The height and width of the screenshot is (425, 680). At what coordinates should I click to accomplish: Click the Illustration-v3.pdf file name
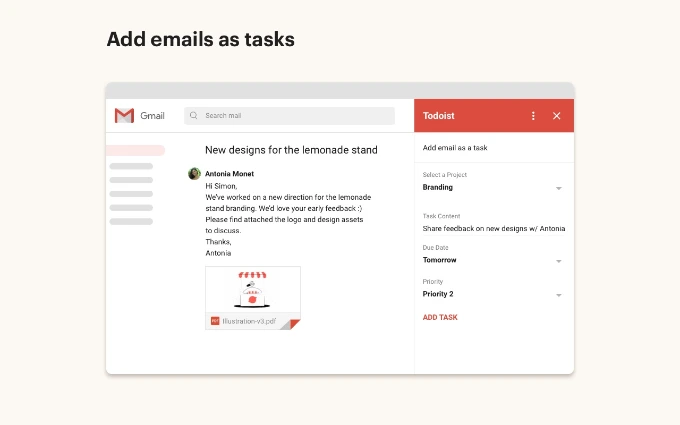(x=249, y=321)
